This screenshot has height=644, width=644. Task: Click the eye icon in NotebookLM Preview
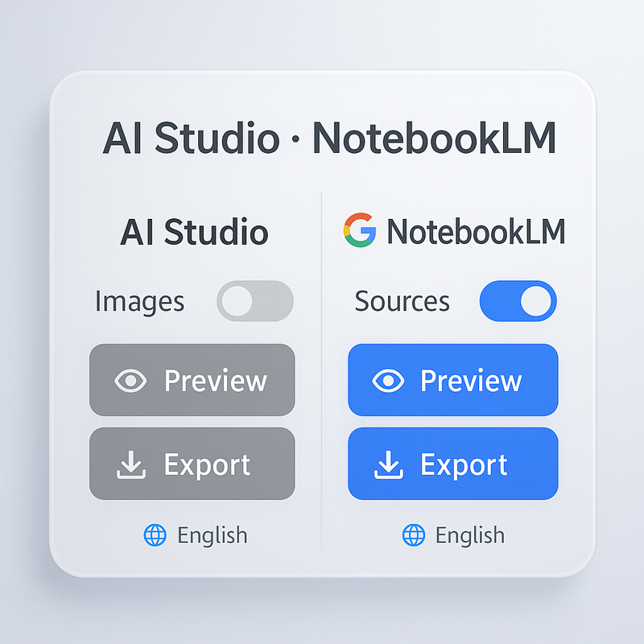click(x=388, y=381)
